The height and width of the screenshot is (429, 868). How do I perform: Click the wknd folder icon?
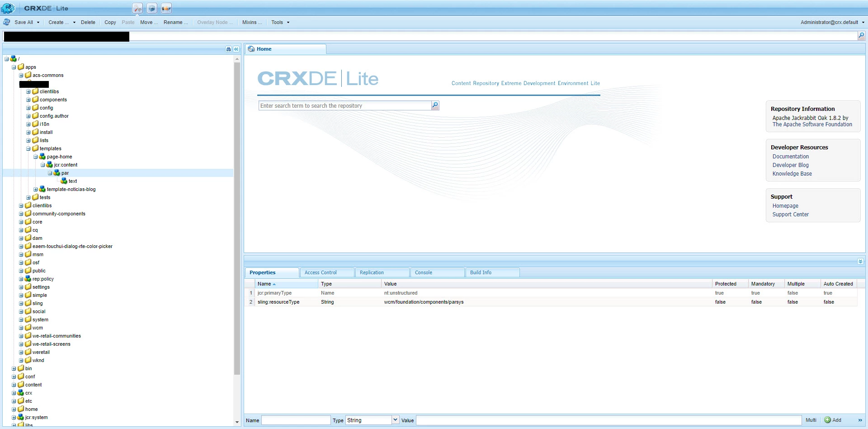coord(28,360)
